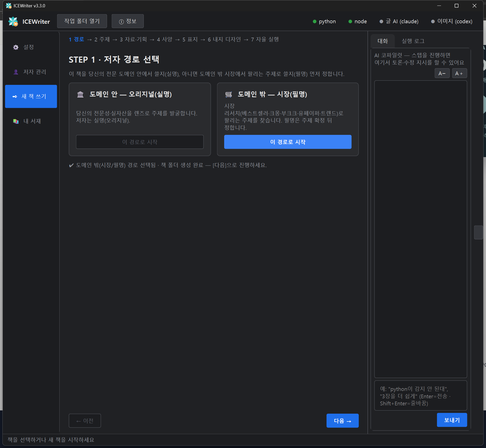Jump to step 4 사양 in the breadcrumb
The height and width of the screenshot is (448, 486).
coord(165,39)
